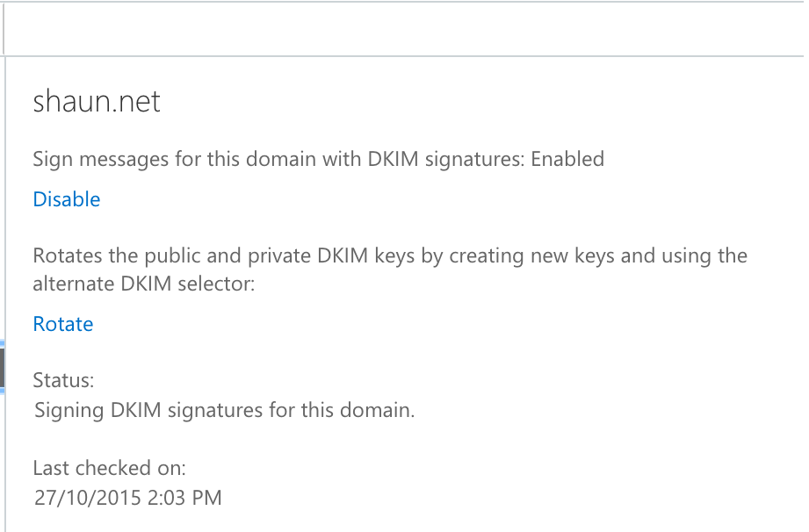Click the 'Enabled' status word
Screen dimensions: 809x532
click(x=567, y=159)
